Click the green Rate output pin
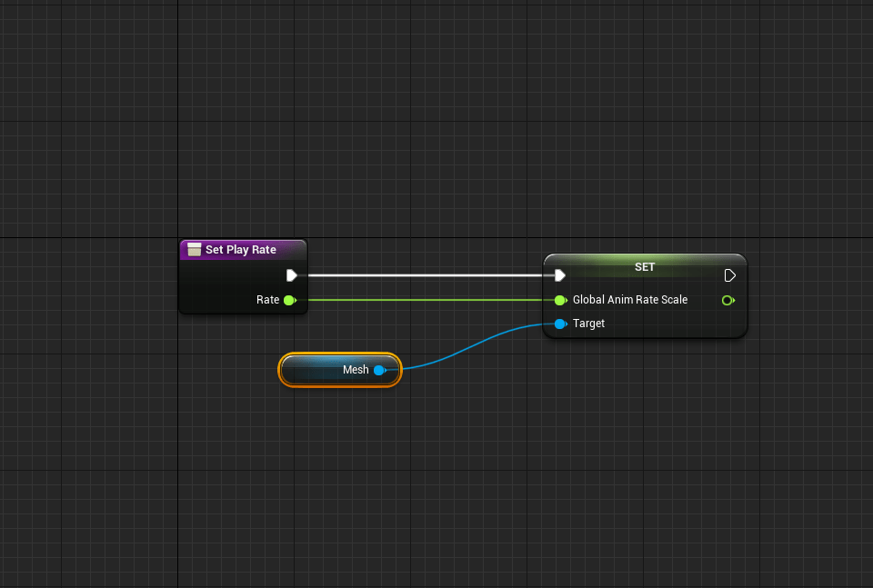This screenshot has width=873, height=588. [289, 300]
